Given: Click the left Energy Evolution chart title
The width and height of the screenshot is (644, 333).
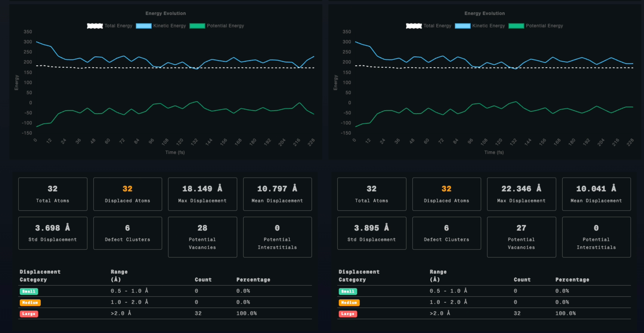Looking at the screenshot, I should tap(165, 13).
